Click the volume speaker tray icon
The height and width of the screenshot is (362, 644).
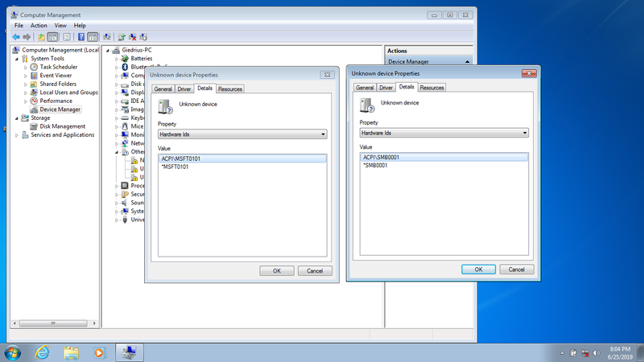597,353
